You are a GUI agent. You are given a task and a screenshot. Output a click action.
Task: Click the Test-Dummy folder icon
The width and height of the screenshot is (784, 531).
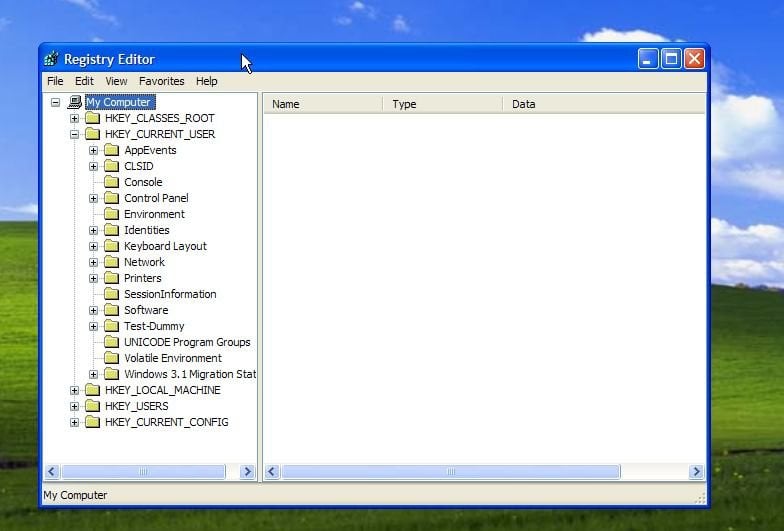point(112,326)
